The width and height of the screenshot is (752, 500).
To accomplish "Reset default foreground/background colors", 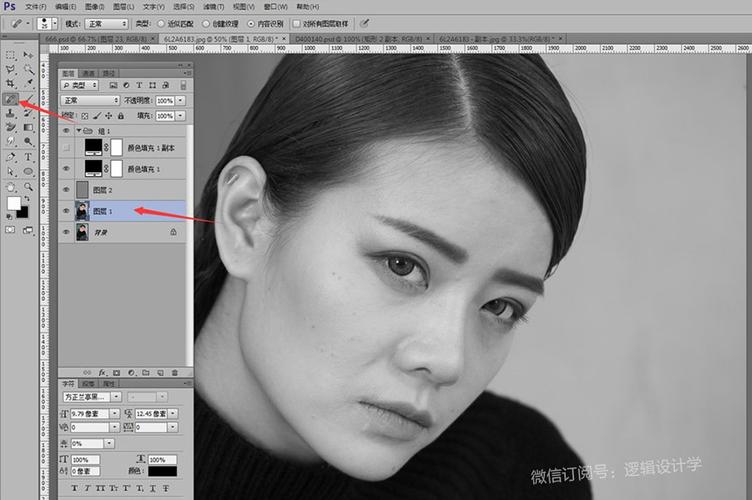I will tap(9, 217).
